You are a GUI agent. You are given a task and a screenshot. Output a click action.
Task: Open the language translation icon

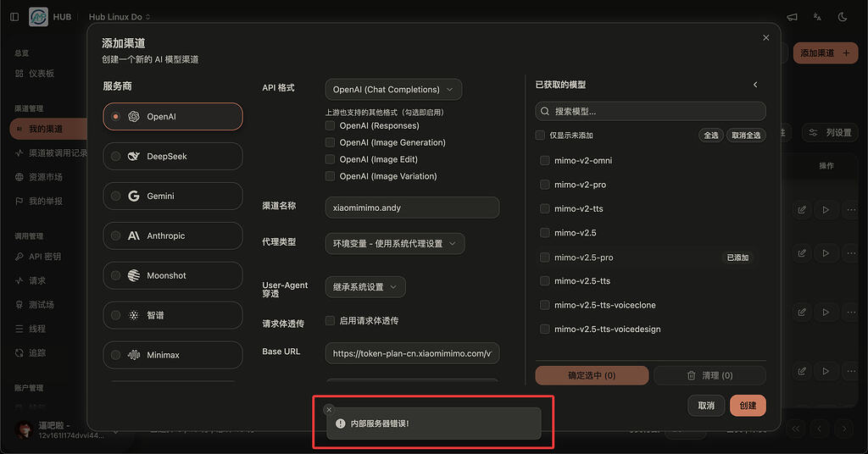[x=817, y=17]
